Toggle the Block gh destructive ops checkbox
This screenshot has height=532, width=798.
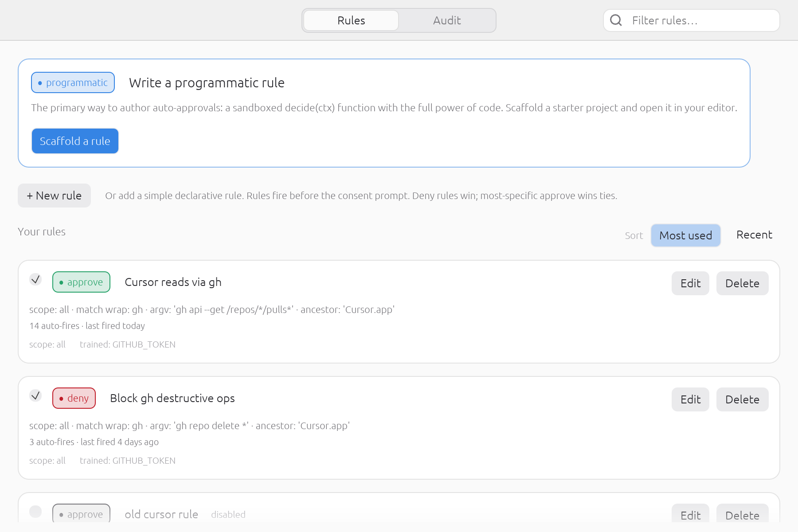(35, 395)
